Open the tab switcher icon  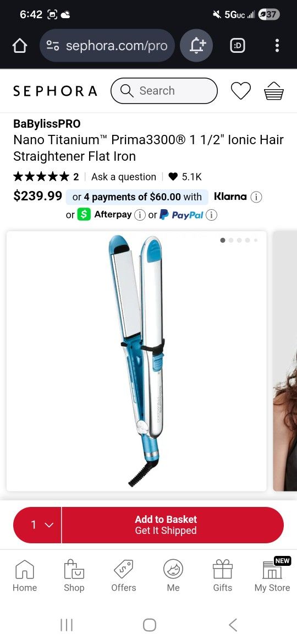(237, 46)
